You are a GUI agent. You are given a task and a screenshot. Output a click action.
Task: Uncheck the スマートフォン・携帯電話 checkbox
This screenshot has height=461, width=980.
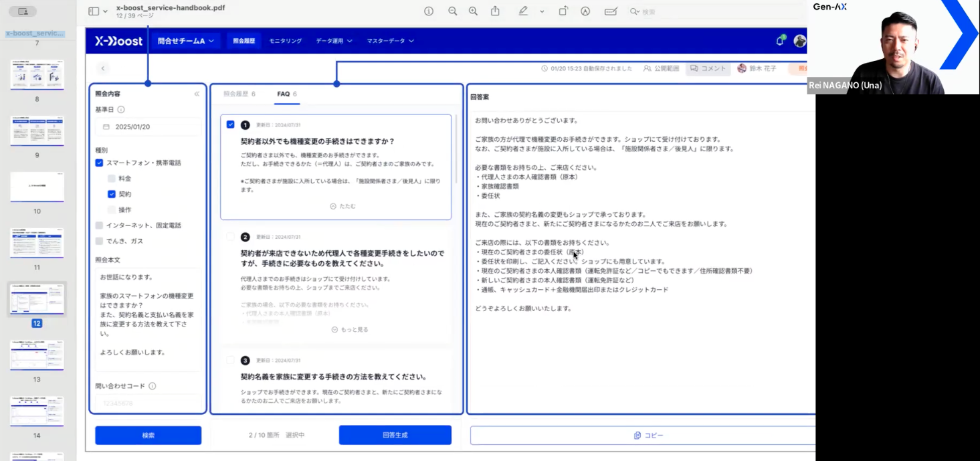tap(99, 163)
